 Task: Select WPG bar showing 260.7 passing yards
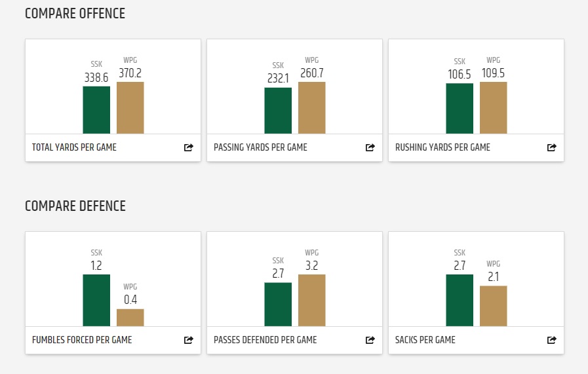click(x=312, y=108)
